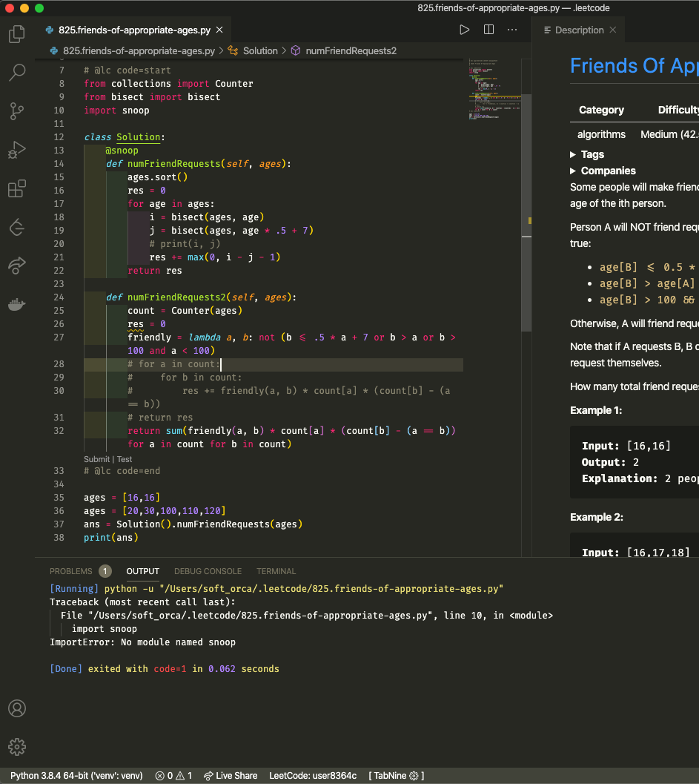Click the Submit code lens link
Viewport: 699px width, 784px height.
[96, 458]
